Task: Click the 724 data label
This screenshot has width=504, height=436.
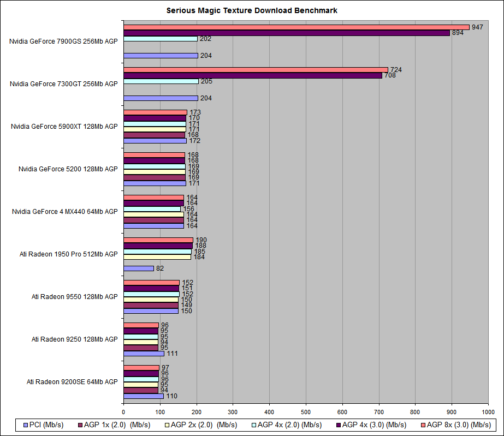Action: (x=396, y=70)
